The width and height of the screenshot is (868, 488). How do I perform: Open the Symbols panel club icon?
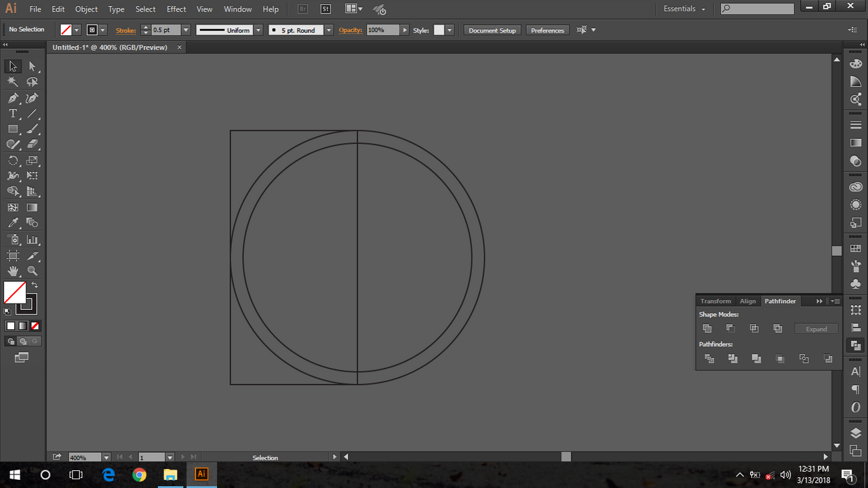(856, 283)
